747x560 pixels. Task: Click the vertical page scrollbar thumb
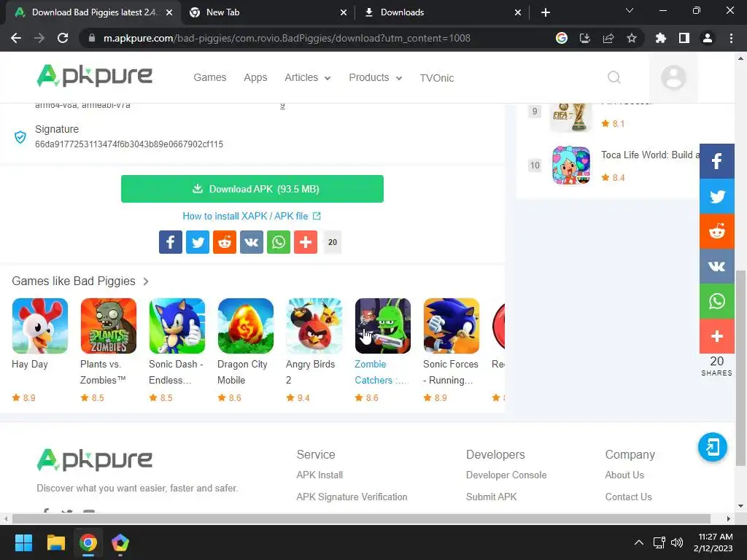coord(740,367)
